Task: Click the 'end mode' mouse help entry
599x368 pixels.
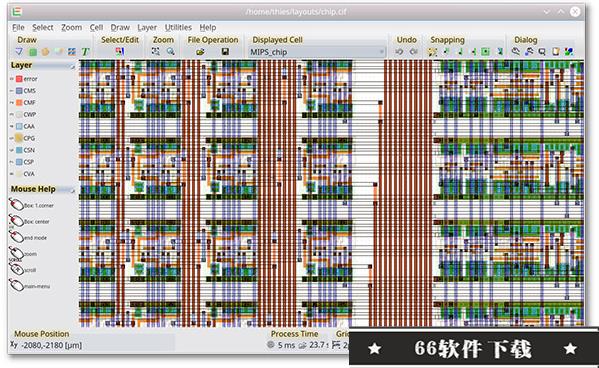Action: point(28,237)
